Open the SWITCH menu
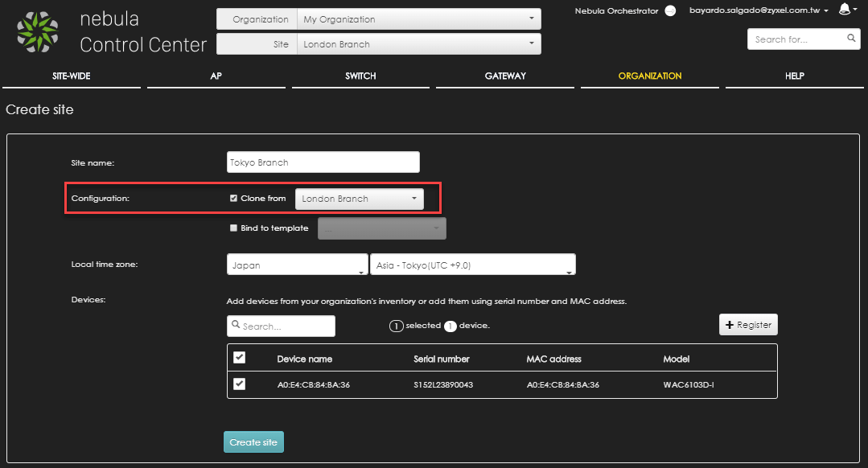This screenshot has height=468, width=868. coord(360,76)
